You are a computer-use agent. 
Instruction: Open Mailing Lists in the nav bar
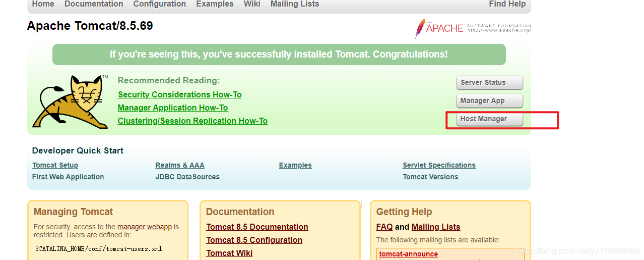point(295,4)
